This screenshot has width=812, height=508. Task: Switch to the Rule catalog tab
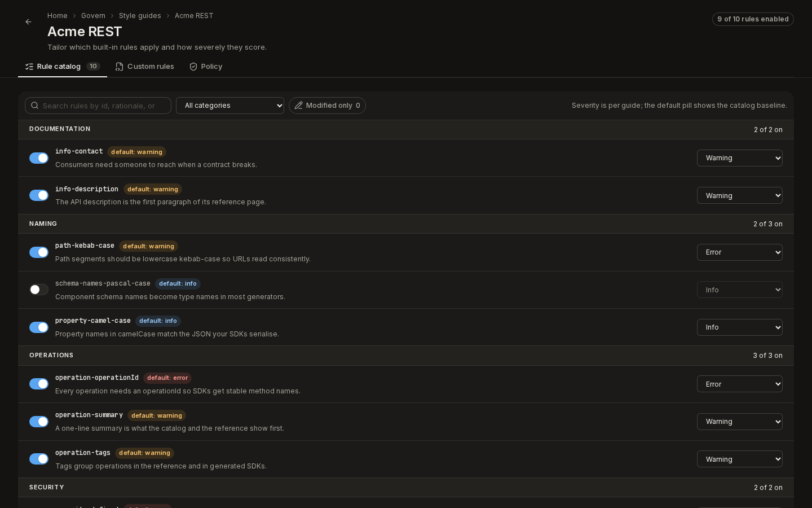[63, 67]
